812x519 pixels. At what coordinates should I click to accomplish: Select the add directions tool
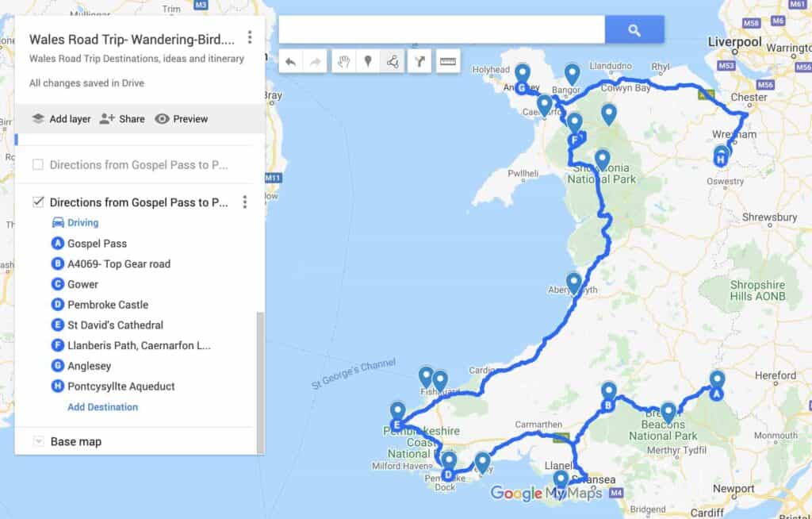click(419, 62)
